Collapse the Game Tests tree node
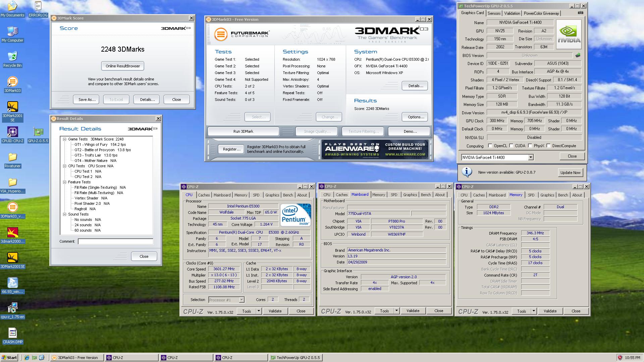 pyautogui.click(x=65, y=139)
